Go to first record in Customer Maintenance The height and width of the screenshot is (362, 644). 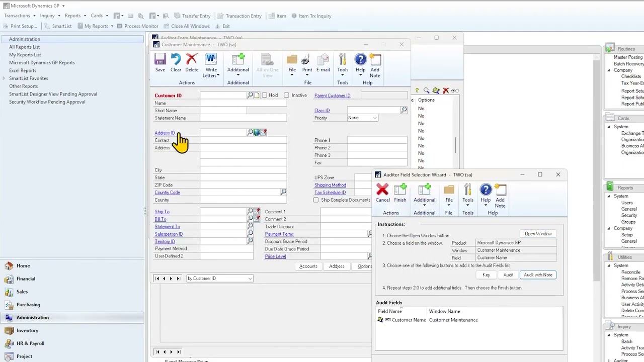click(x=157, y=279)
